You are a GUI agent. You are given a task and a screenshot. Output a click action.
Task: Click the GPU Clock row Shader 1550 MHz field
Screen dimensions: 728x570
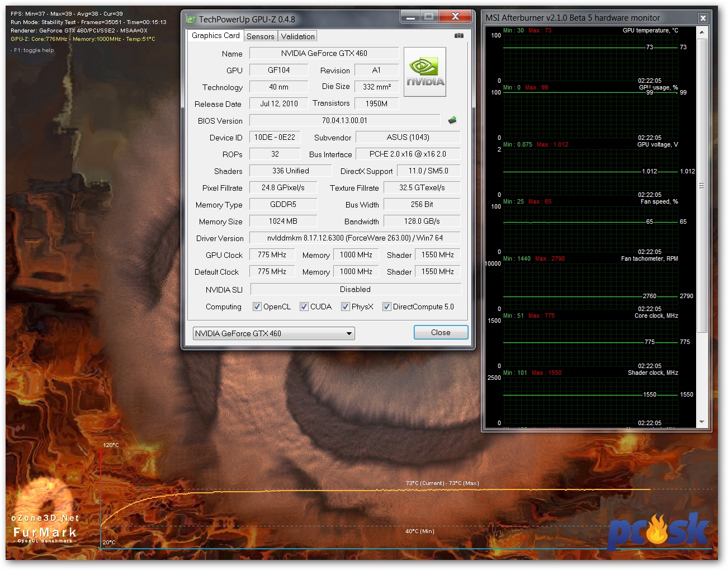(437, 255)
